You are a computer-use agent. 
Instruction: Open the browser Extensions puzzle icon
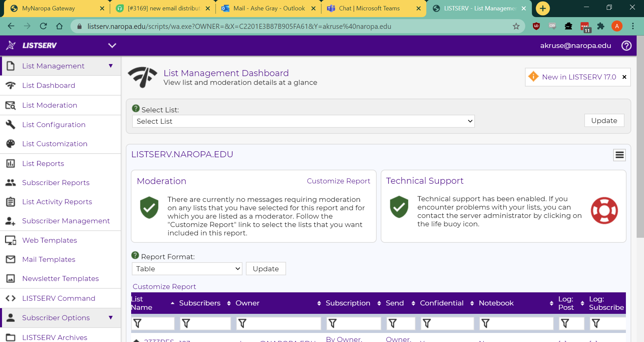600,26
